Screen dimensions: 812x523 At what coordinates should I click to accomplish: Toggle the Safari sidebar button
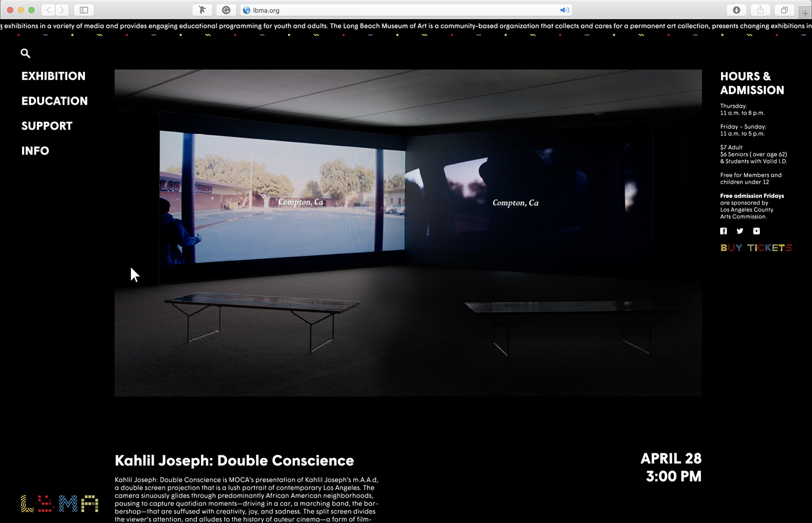(84, 10)
